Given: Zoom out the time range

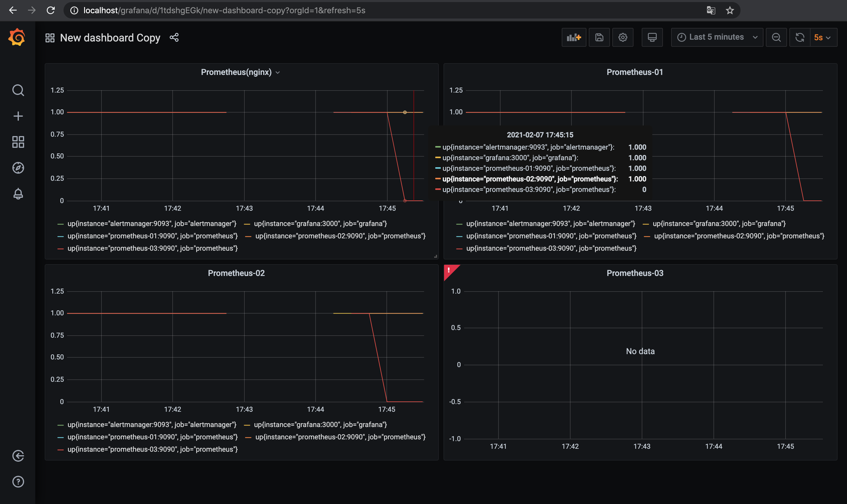Looking at the screenshot, I should click(x=776, y=37).
